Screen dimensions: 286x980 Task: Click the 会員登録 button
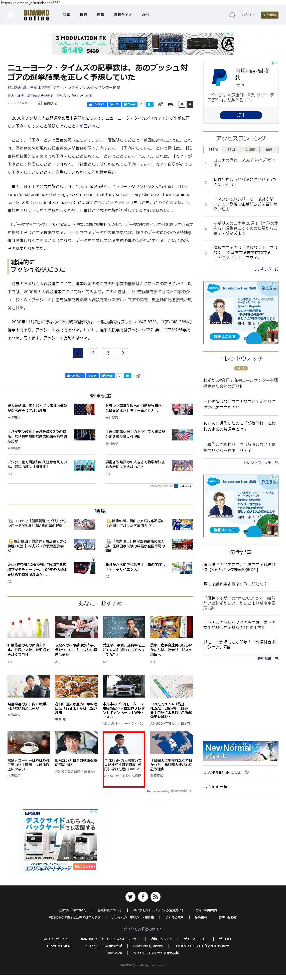pyautogui.click(x=270, y=15)
